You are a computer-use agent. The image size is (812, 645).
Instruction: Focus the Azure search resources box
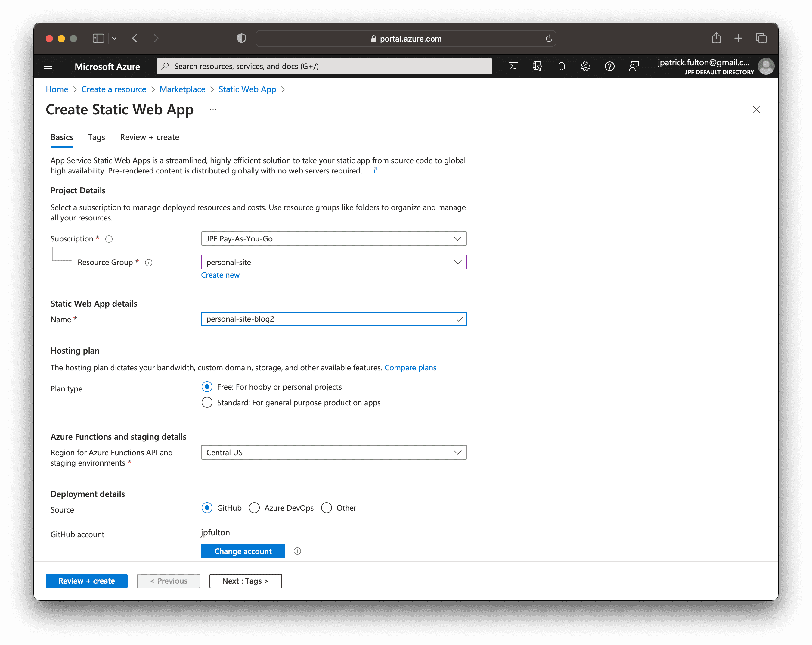click(324, 66)
